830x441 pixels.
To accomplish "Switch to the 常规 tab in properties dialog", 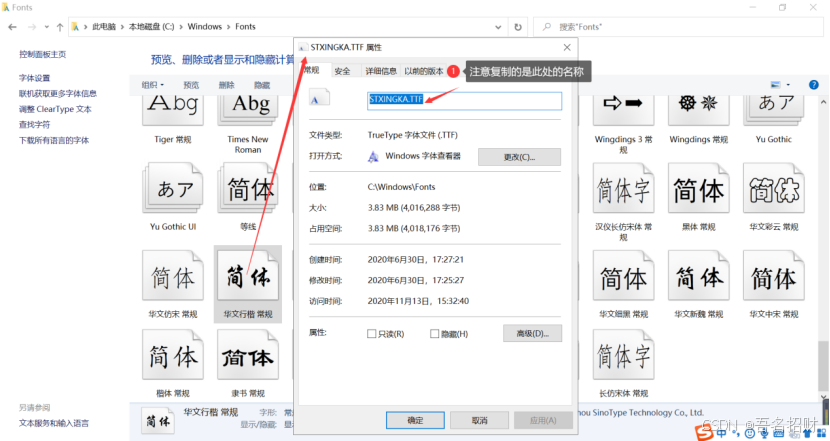I will 312,70.
